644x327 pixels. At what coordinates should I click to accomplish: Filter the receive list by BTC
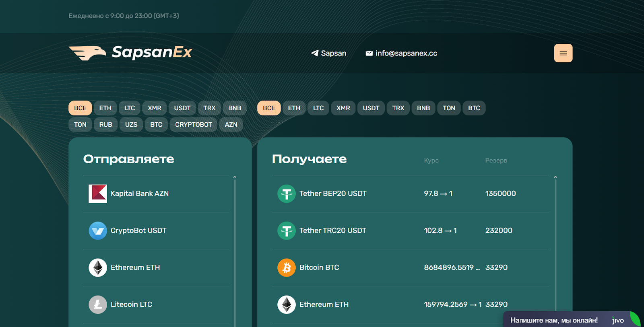click(x=474, y=108)
